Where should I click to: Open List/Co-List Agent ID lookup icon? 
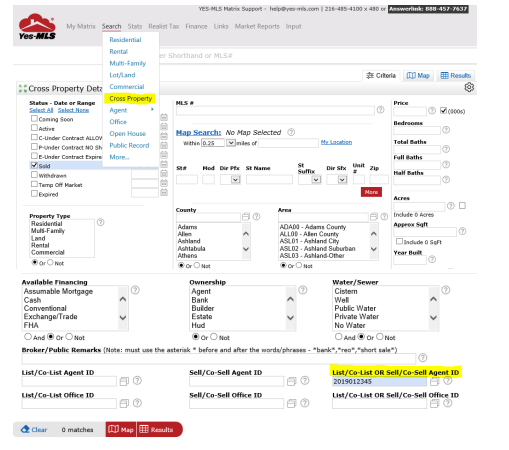(124, 381)
